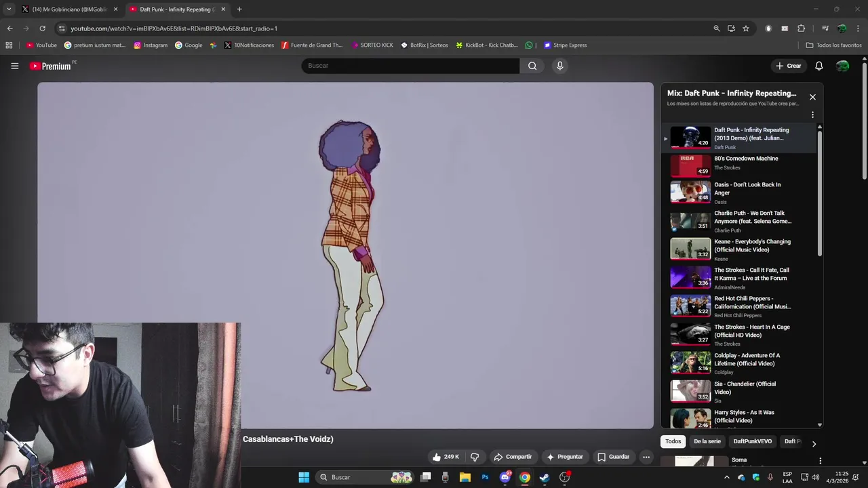The height and width of the screenshot is (488, 868).
Task: Open Google bookmark
Action: pos(189,45)
